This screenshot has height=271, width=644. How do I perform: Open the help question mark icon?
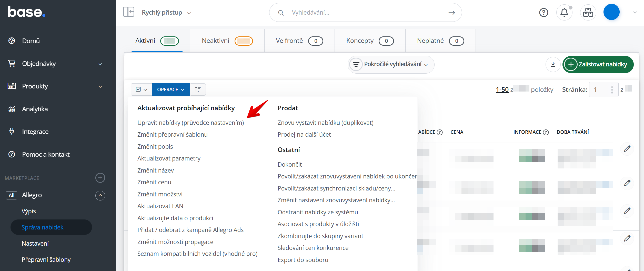click(x=544, y=13)
